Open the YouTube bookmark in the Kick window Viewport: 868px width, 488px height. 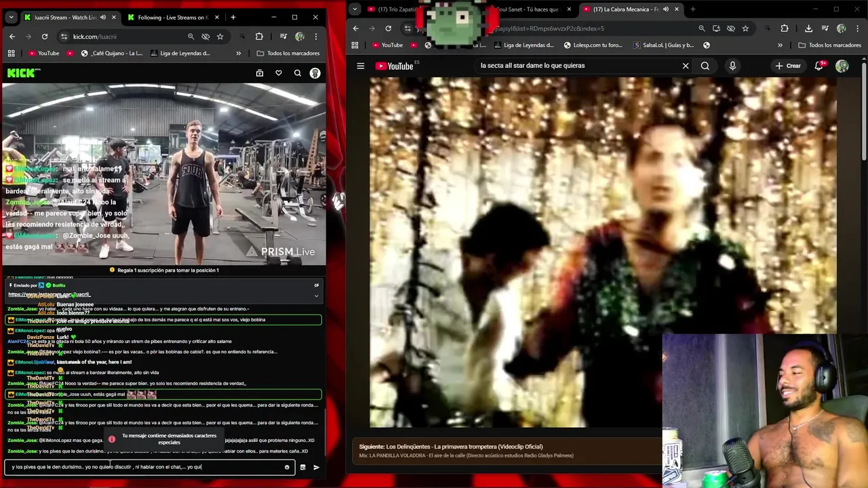(x=43, y=53)
